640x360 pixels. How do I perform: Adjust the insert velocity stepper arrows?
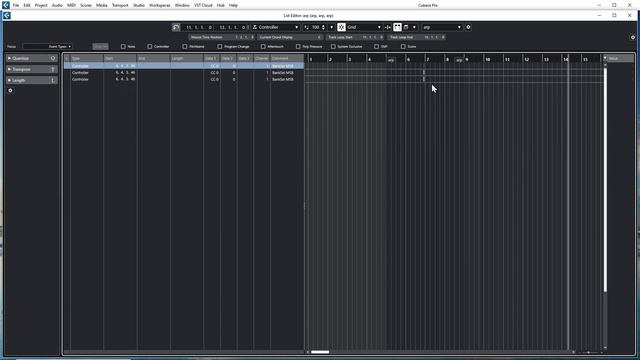pyautogui.click(x=323, y=27)
